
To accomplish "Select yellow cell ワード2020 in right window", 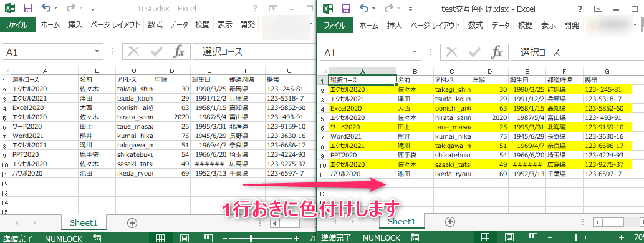I will 363,127.
